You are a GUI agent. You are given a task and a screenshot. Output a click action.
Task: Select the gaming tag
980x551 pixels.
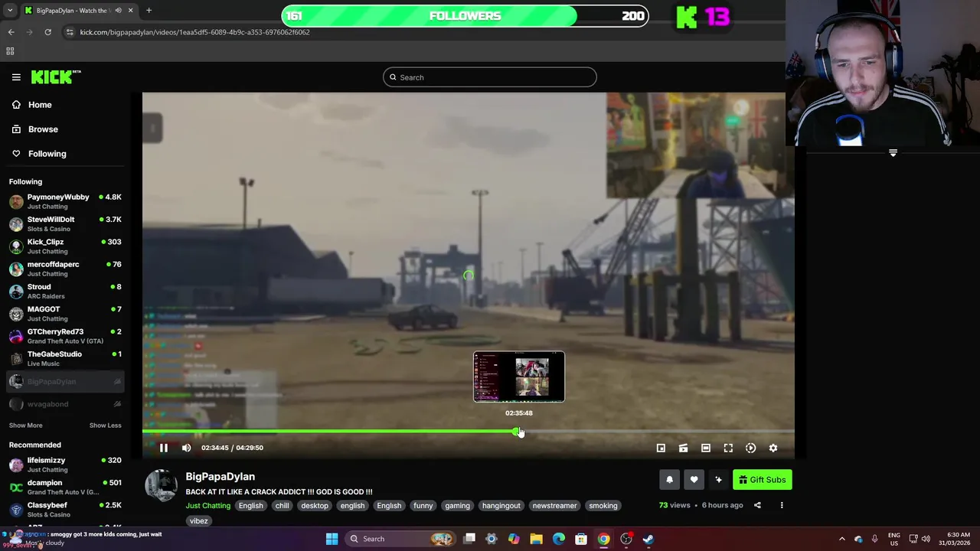click(x=457, y=506)
